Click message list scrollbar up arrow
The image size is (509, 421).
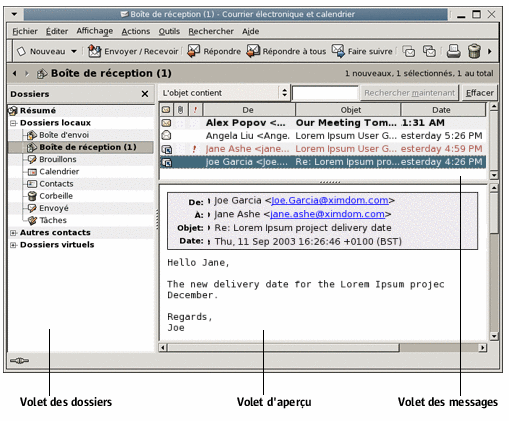494,107
